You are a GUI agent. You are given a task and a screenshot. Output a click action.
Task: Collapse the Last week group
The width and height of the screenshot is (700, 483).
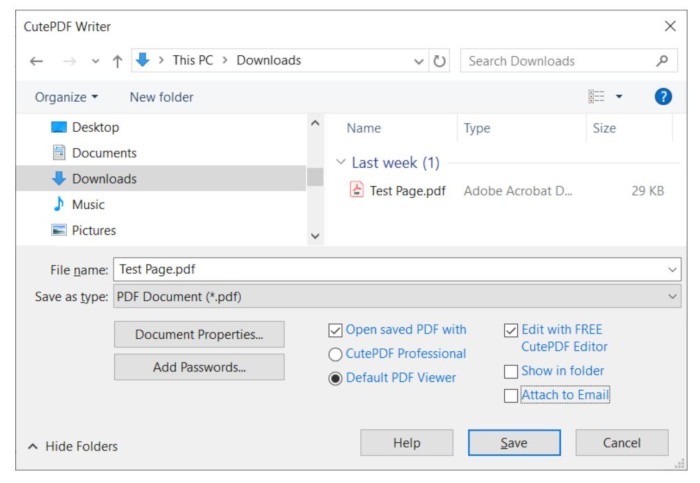tap(341, 162)
